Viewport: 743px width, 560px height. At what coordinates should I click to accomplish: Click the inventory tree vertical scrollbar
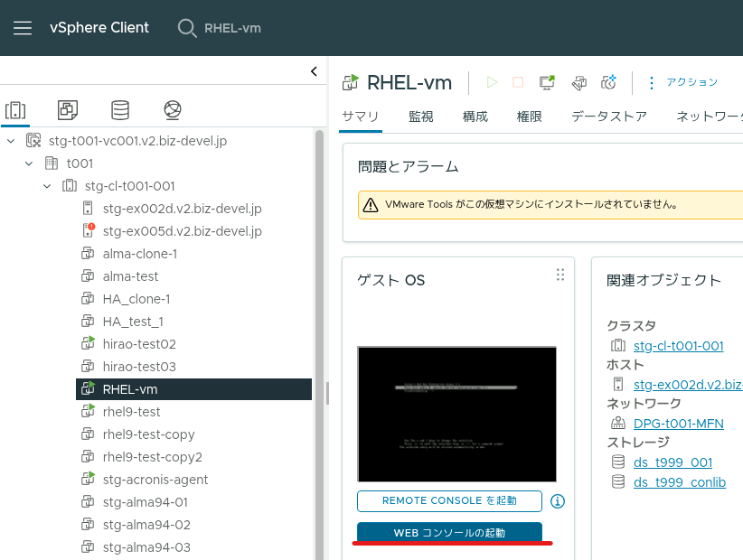click(x=320, y=345)
